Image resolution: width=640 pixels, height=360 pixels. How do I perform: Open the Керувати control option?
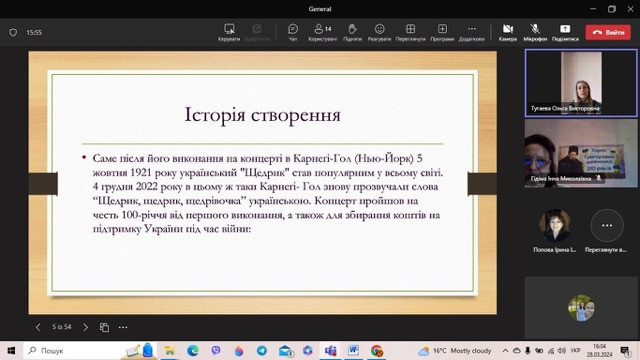coord(229,32)
